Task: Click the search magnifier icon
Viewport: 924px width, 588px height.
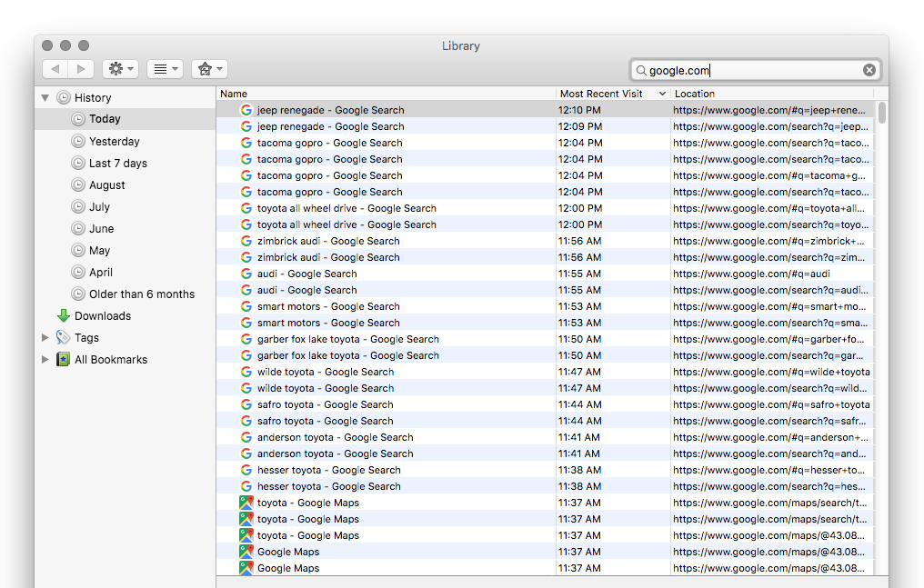Action: coord(640,70)
